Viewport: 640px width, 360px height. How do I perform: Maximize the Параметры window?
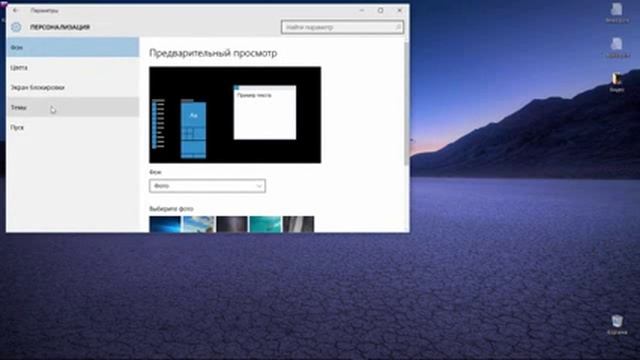click(380, 10)
